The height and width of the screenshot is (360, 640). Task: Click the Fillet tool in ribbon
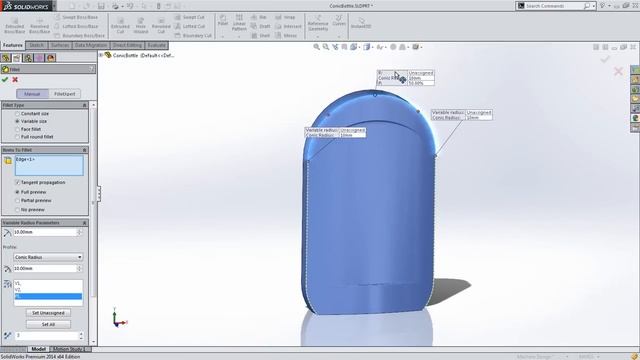pos(223,20)
